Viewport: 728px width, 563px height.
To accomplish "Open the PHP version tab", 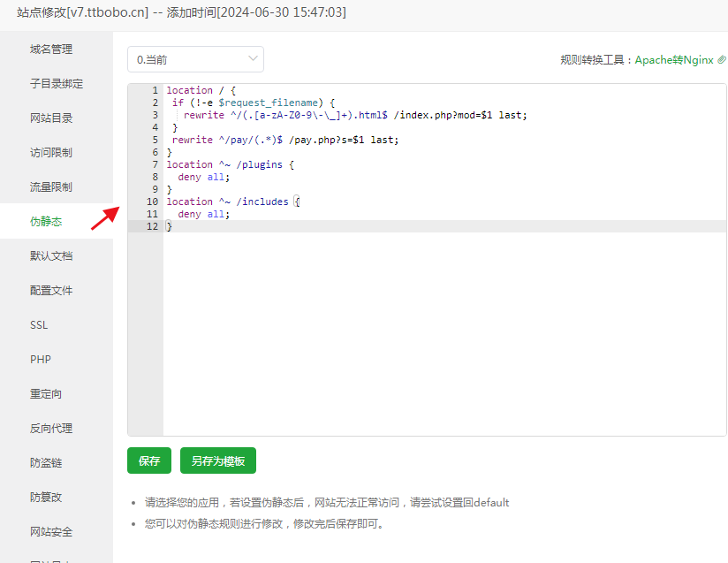I will pyautogui.click(x=40, y=360).
